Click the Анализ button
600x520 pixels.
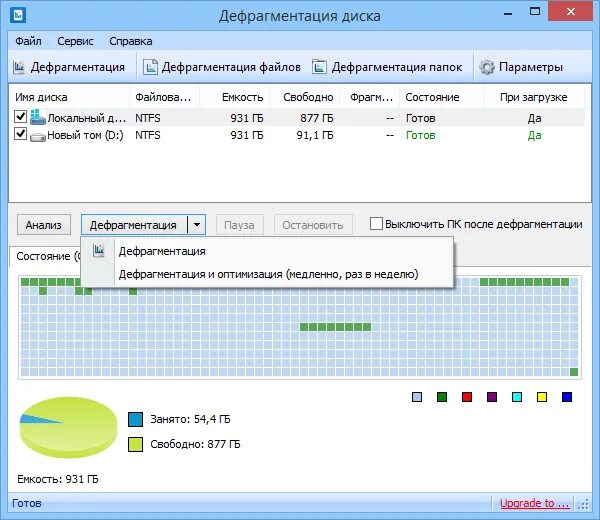[44, 225]
